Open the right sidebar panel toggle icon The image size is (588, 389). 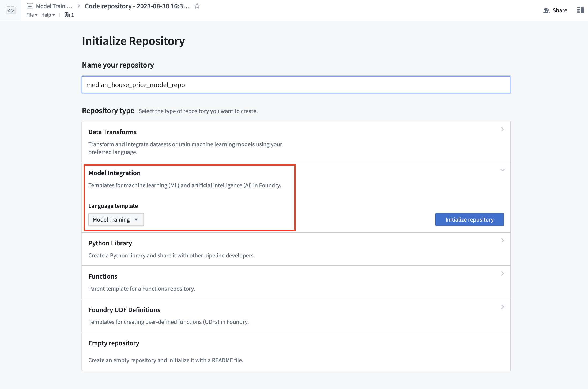(580, 10)
